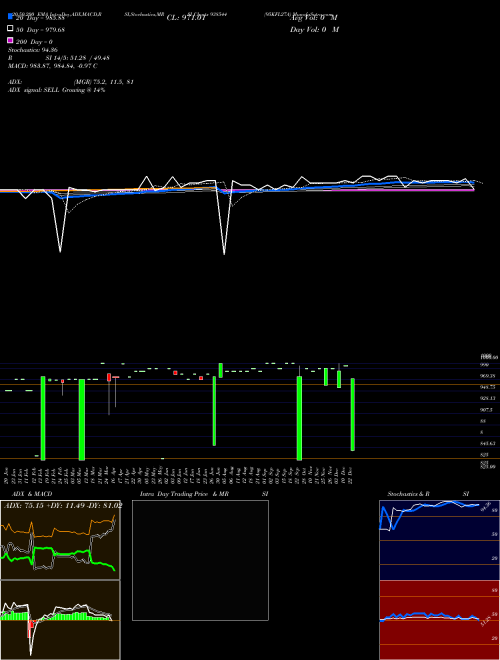
Task: Click the 'CL: 971.01' closing price label
Action: click(x=186, y=18)
